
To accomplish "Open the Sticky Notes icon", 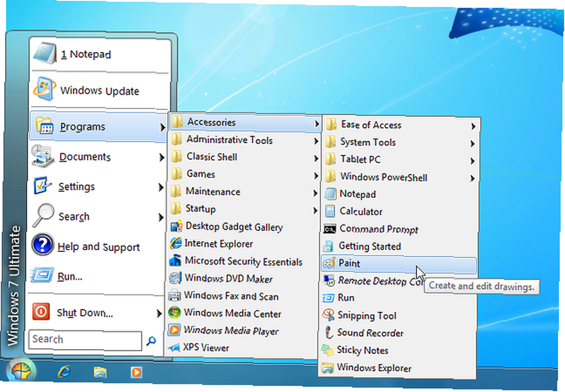I will (328, 350).
